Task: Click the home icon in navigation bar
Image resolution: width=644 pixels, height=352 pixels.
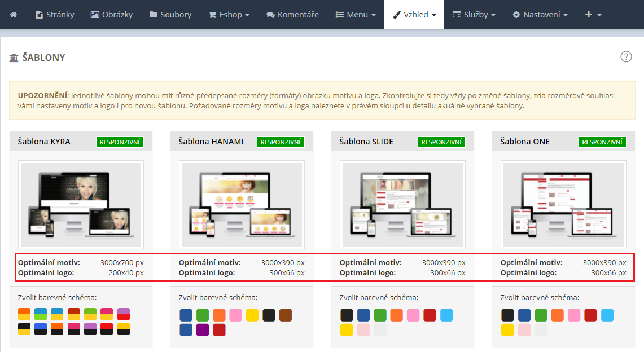Action: (13, 15)
